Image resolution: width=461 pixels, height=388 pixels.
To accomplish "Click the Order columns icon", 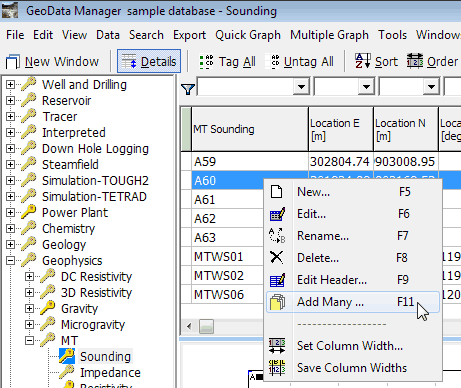I will click(x=415, y=61).
